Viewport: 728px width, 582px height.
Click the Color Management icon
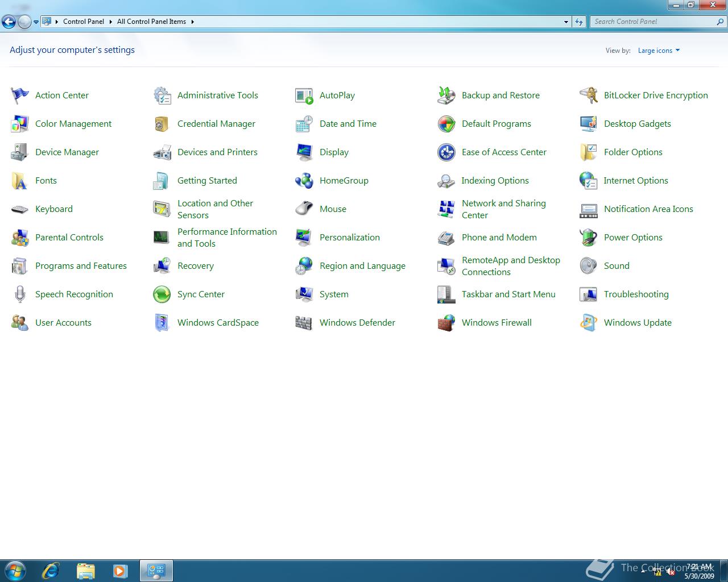pyautogui.click(x=20, y=124)
